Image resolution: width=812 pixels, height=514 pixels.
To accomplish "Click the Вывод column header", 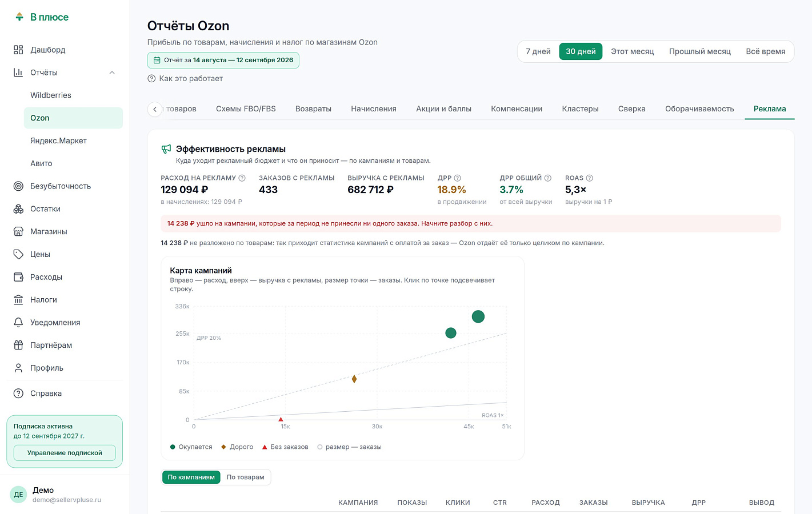I will [762, 503].
